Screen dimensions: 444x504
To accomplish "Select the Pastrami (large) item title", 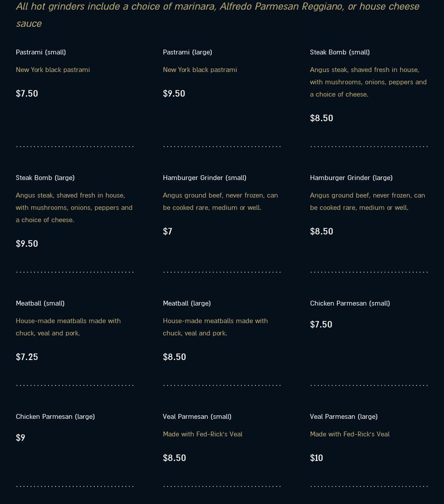I will tap(188, 52).
